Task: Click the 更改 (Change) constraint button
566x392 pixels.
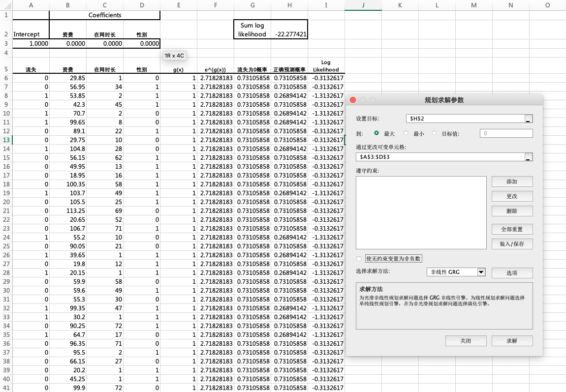Action: pos(512,196)
